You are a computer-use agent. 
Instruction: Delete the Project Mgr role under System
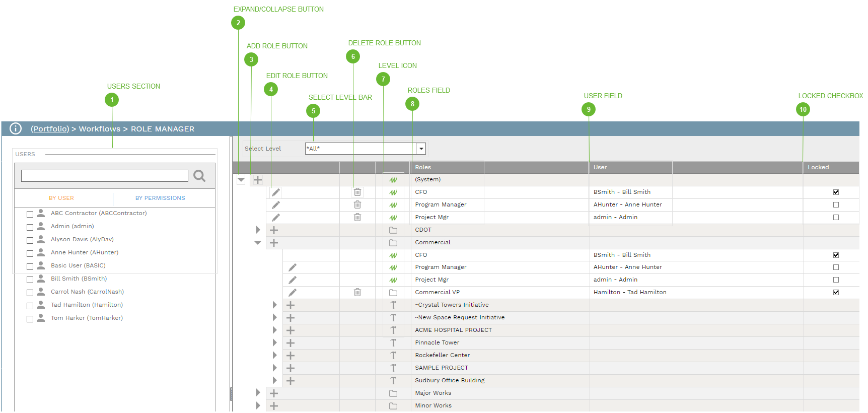point(357,217)
